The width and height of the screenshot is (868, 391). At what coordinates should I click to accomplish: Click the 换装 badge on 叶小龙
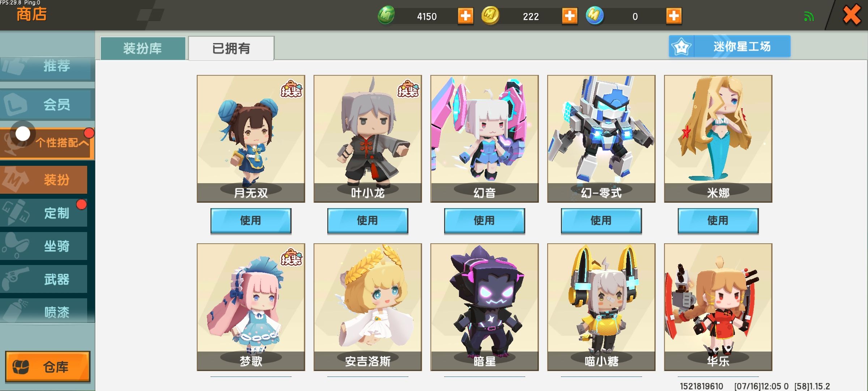[408, 89]
